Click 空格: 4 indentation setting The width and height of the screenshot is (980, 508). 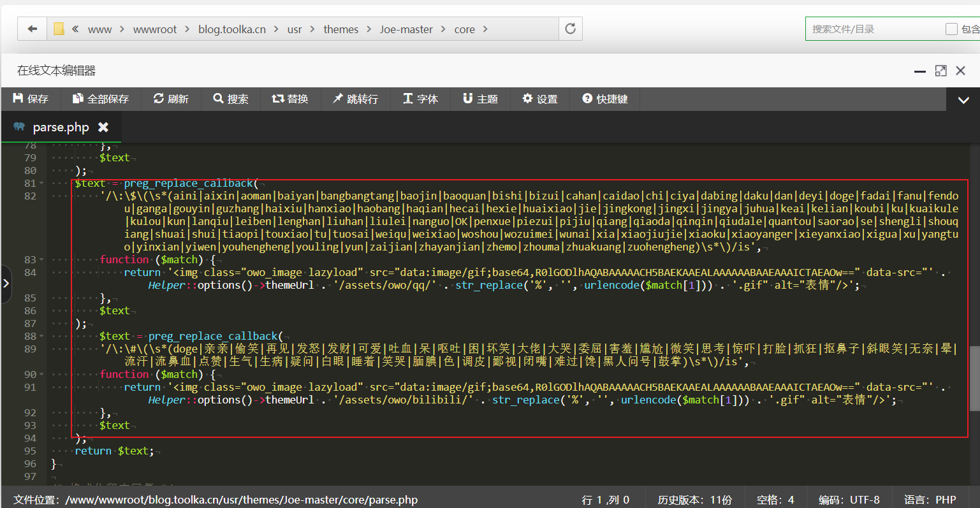point(775,500)
